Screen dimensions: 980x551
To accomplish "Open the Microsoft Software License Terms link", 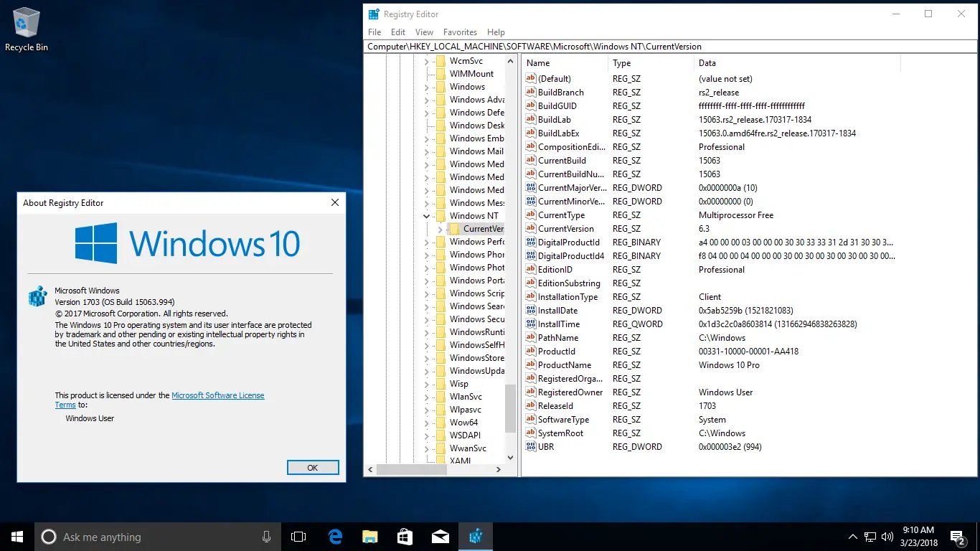I will (x=217, y=395).
